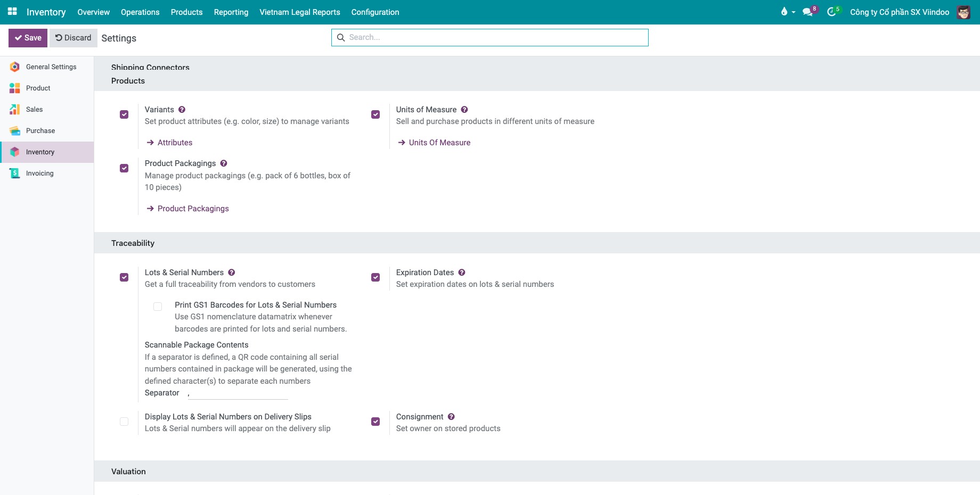Click the help icon beside Consignment

(451, 417)
